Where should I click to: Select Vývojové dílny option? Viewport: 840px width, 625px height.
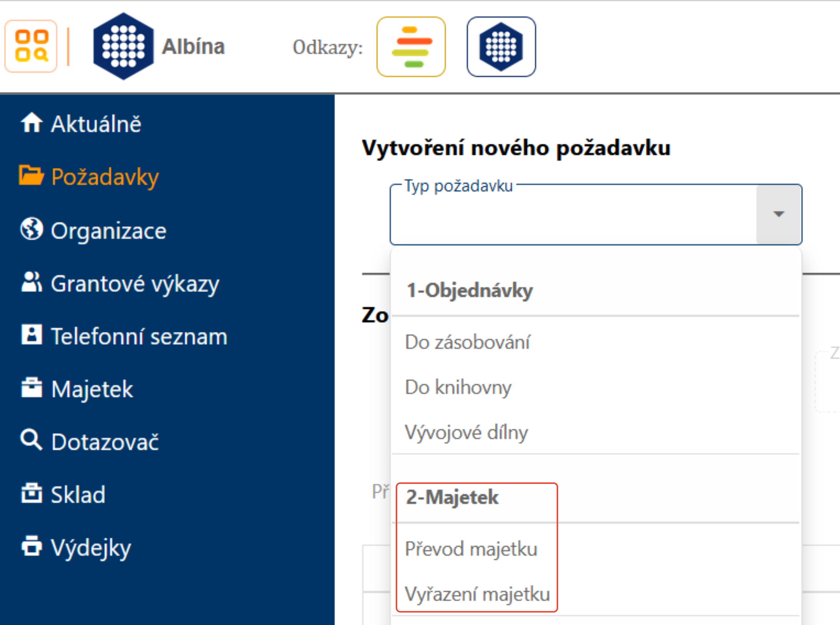pyautogui.click(x=466, y=433)
